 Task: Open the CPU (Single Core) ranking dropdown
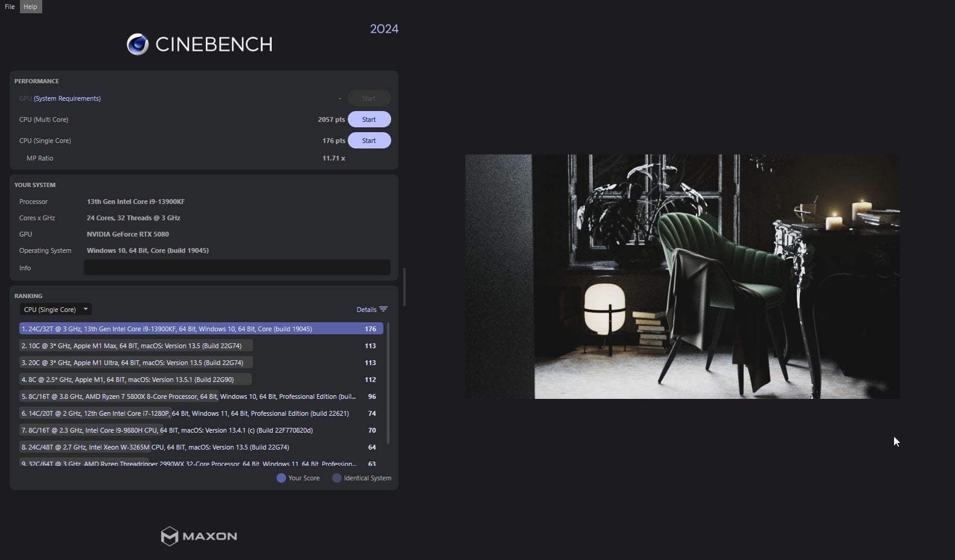55,310
